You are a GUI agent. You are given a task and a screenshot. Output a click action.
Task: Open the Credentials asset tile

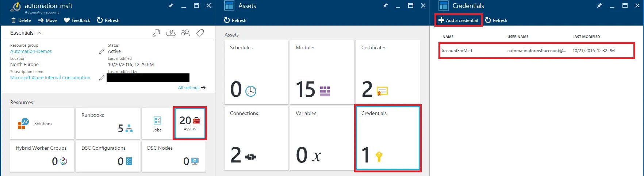point(388,138)
